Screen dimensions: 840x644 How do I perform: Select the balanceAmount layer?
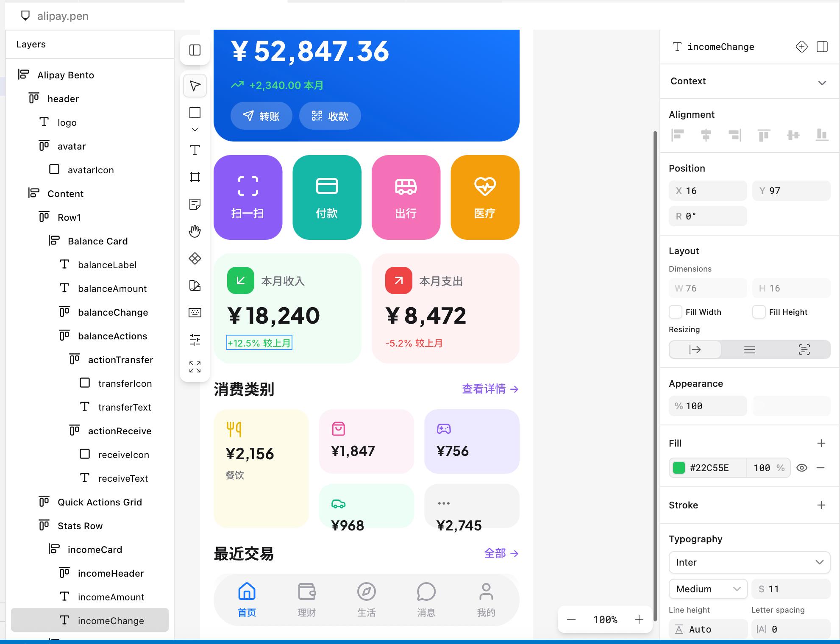click(112, 289)
